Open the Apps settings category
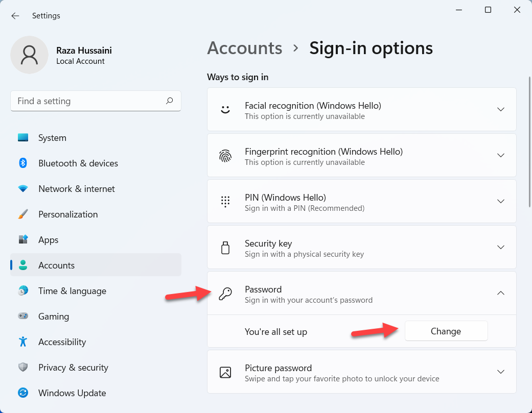The width and height of the screenshot is (532, 413). pyautogui.click(x=49, y=240)
